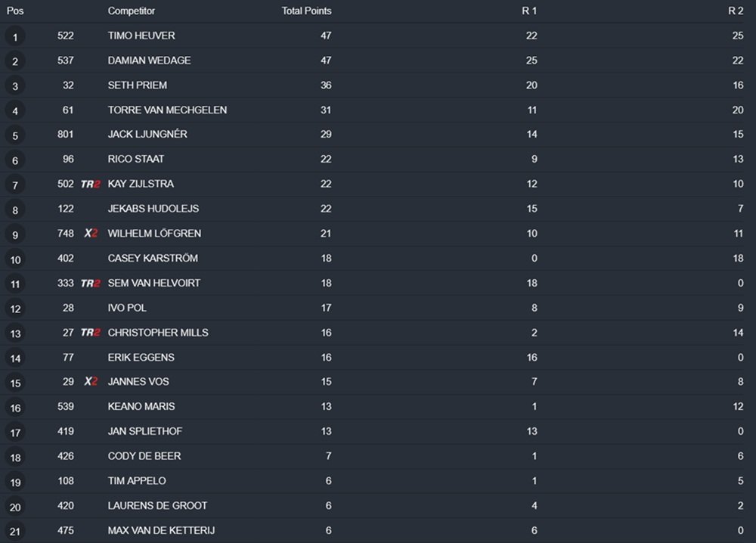Select the position 1 circle badge
Screen dimensions: 756x543
[x=15, y=36]
